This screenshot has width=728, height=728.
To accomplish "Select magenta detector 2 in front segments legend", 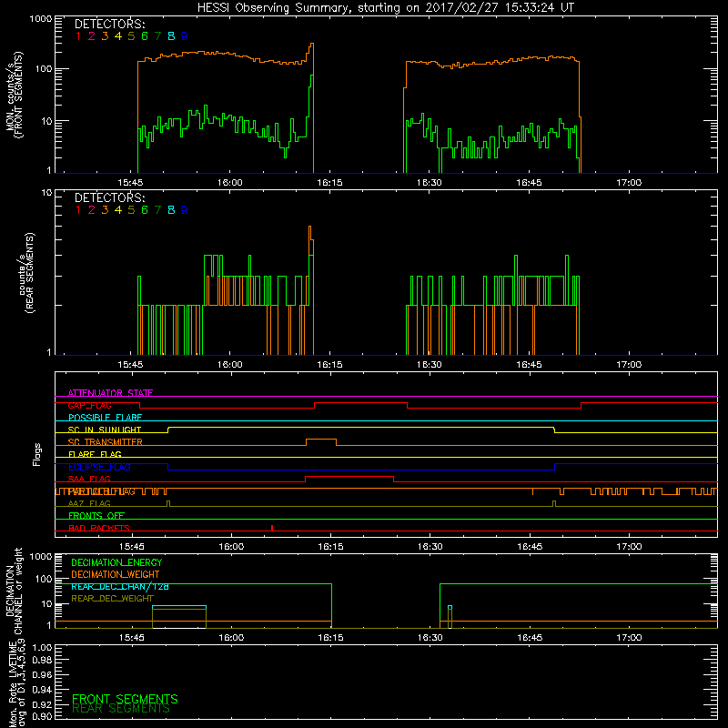I will pos(92,35).
